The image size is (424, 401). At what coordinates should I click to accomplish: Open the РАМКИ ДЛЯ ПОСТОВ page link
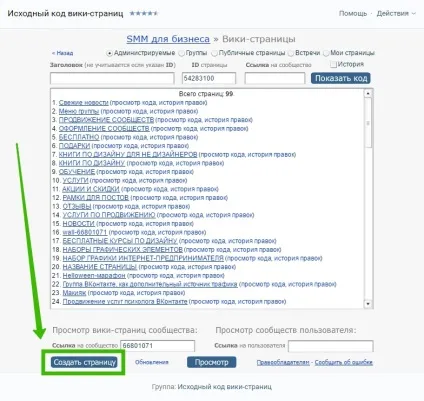click(96, 198)
